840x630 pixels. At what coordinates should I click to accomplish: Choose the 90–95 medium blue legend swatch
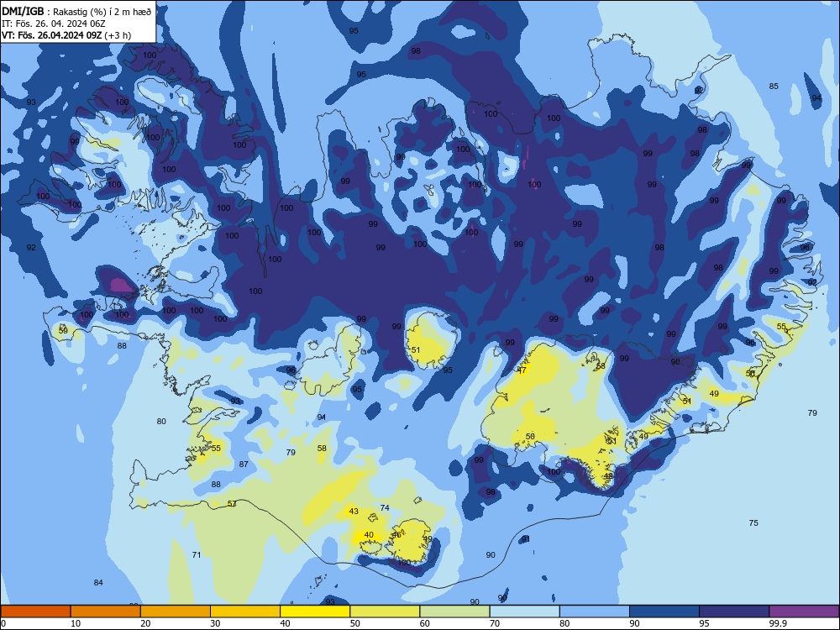(x=664, y=612)
